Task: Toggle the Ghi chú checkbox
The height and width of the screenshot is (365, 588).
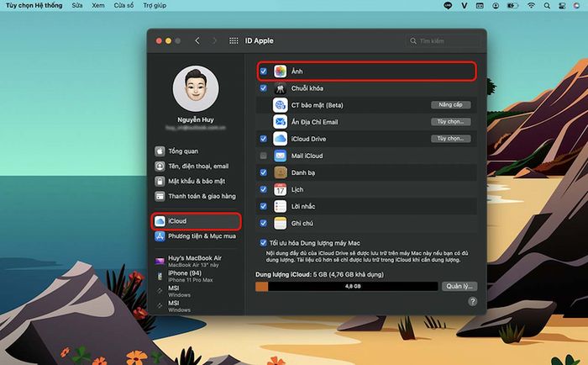Action: coord(264,223)
